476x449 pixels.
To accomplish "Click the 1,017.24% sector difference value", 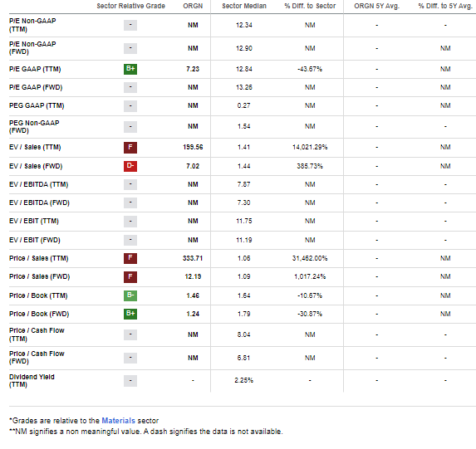I will (x=310, y=276).
